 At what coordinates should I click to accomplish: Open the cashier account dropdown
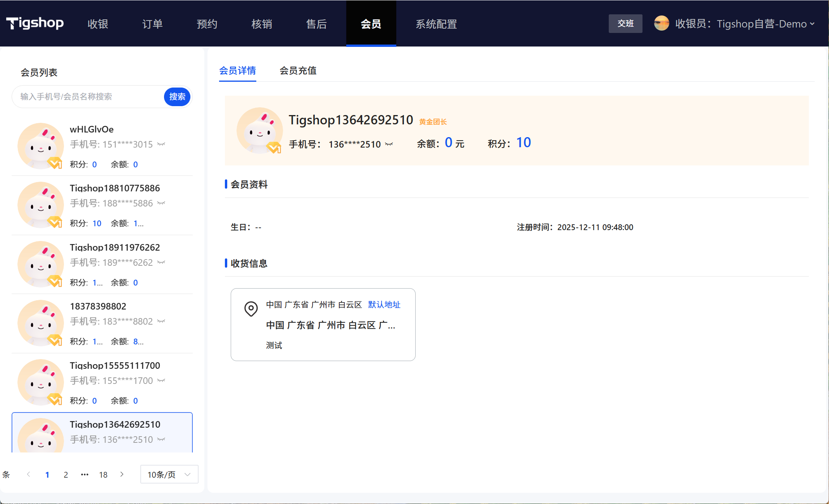[812, 24]
